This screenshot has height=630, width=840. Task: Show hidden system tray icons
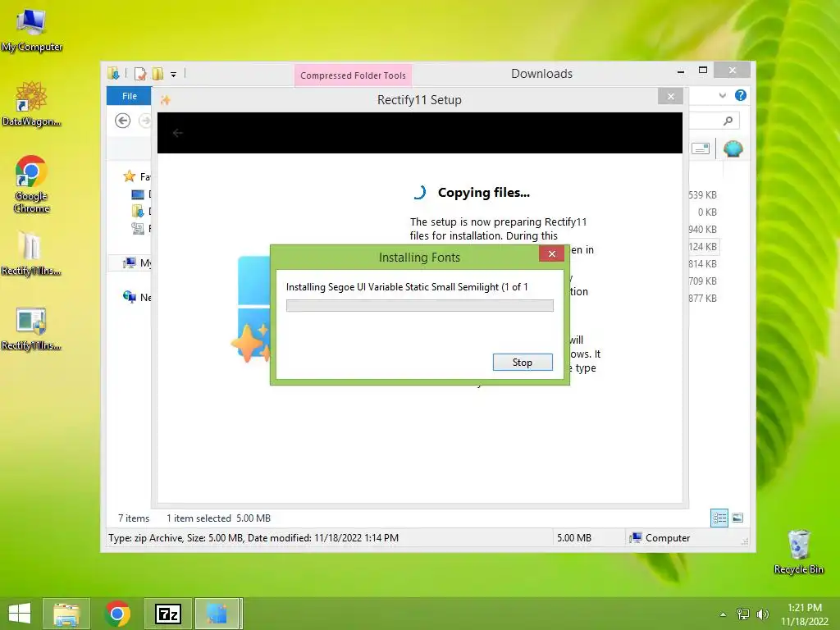pyautogui.click(x=723, y=614)
